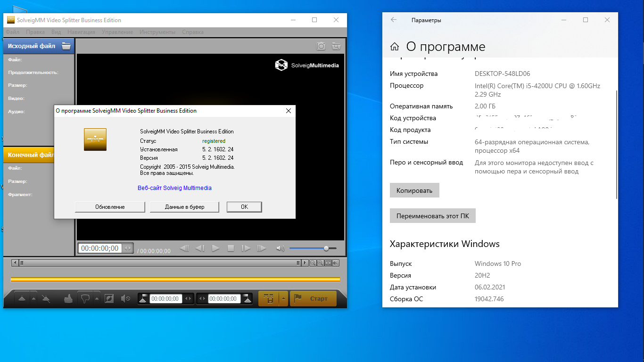Click the Обновление button in the About dialog
The width and height of the screenshot is (644, 362).
coord(110,207)
